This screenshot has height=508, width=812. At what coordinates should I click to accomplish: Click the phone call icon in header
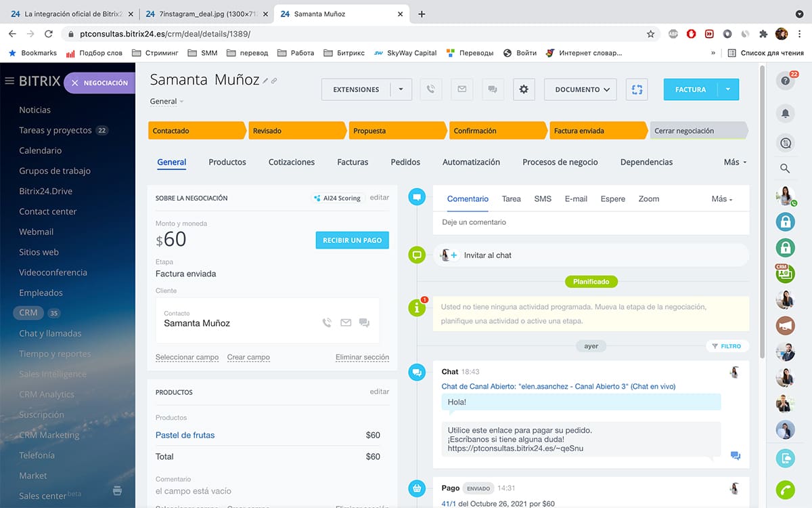[431, 89]
